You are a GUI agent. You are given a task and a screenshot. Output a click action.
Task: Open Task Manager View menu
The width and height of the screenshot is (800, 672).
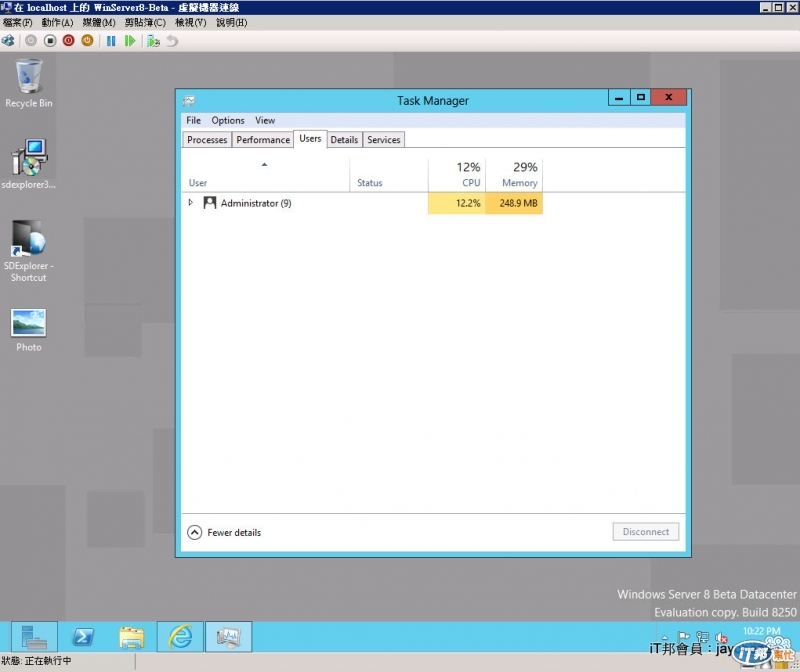pos(265,120)
